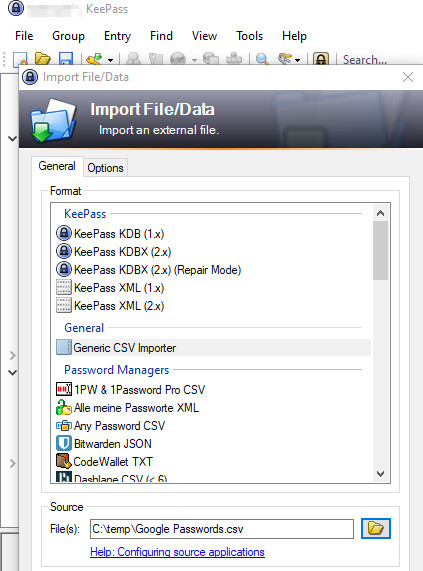Click the lowest right-pointing arrow in left pane

[12, 463]
